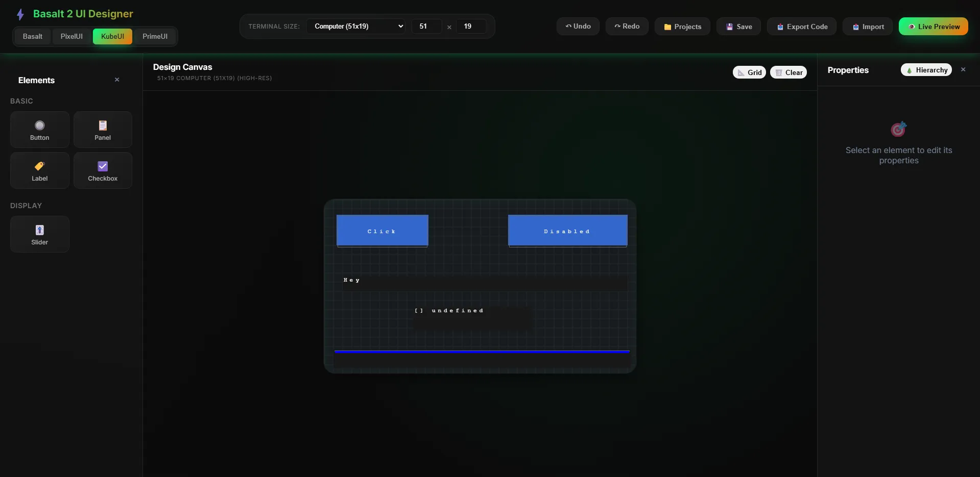Switch to the PixelUI tab
The height and width of the screenshot is (477, 980).
pos(71,37)
